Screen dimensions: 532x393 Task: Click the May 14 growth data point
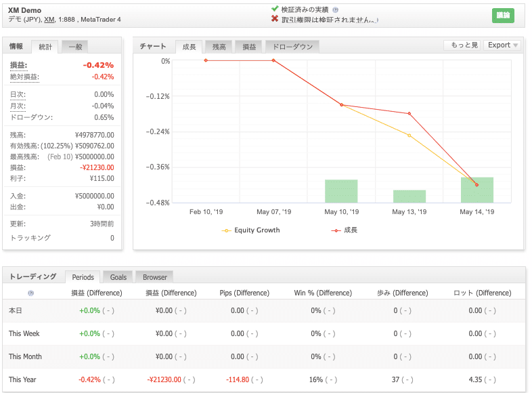point(476,185)
